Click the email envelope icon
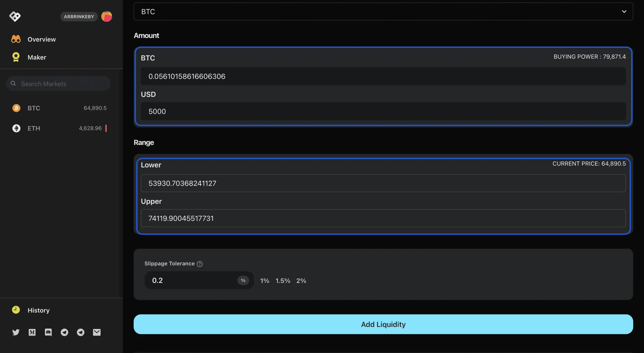The height and width of the screenshot is (353, 644). pos(97,332)
